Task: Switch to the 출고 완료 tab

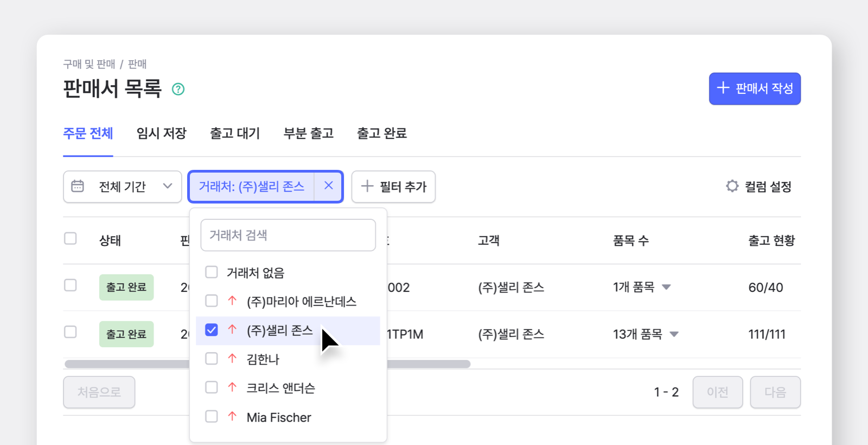Action: (x=382, y=133)
